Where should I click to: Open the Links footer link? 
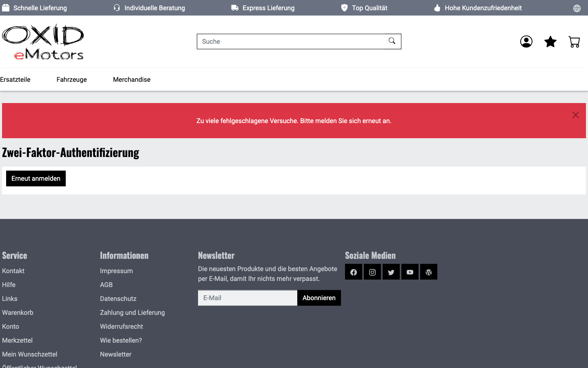10,298
